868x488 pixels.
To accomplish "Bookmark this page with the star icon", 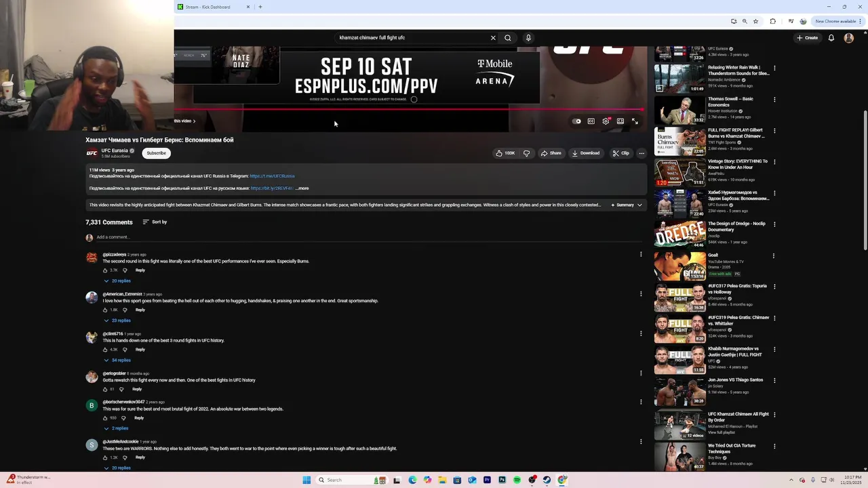I will (755, 21).
